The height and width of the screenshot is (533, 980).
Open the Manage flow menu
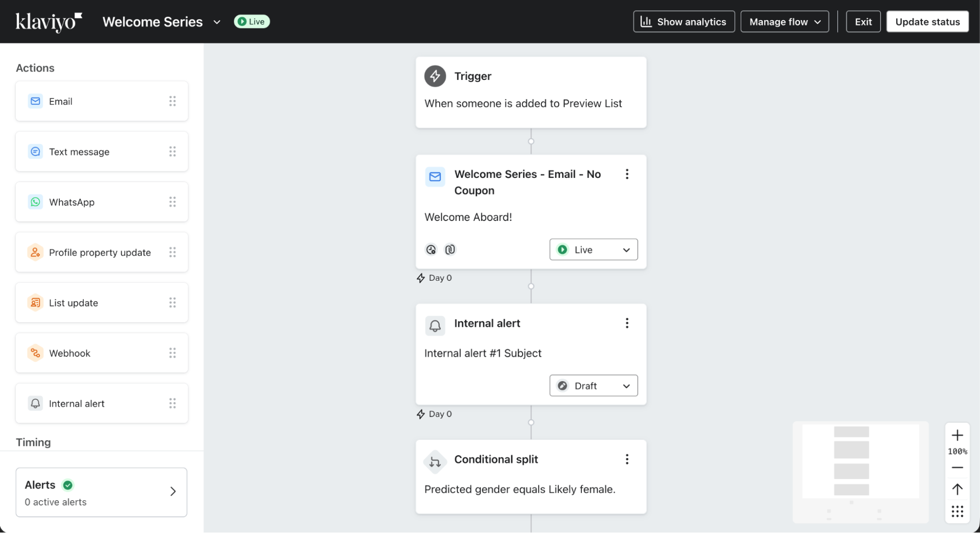784,22
